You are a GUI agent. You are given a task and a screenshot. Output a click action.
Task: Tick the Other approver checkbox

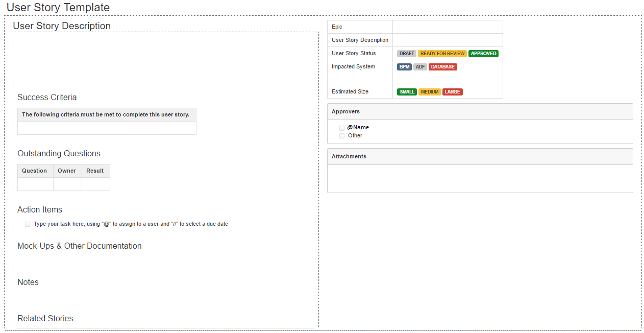pyautogui.click(x=342, y=136)
